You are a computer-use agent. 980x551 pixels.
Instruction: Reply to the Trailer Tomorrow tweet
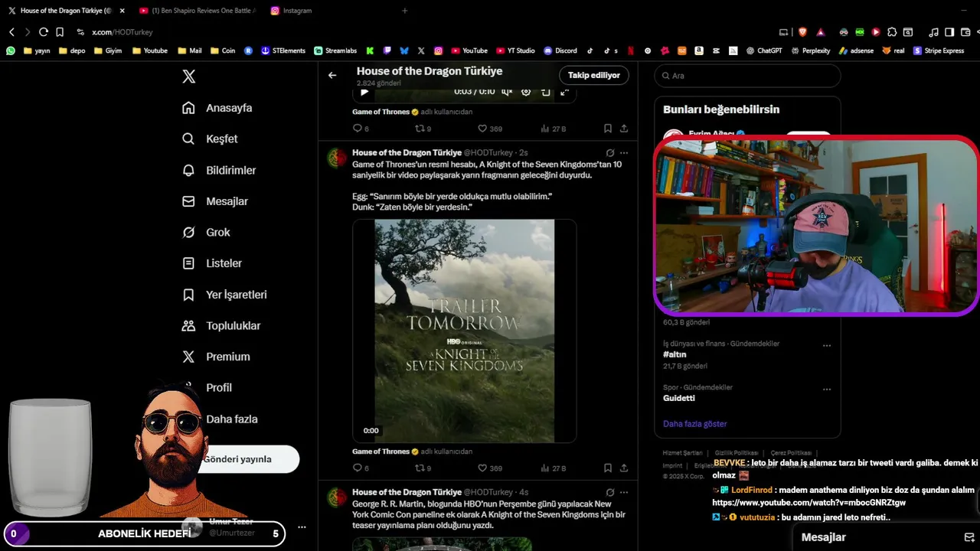coord(361,468)
